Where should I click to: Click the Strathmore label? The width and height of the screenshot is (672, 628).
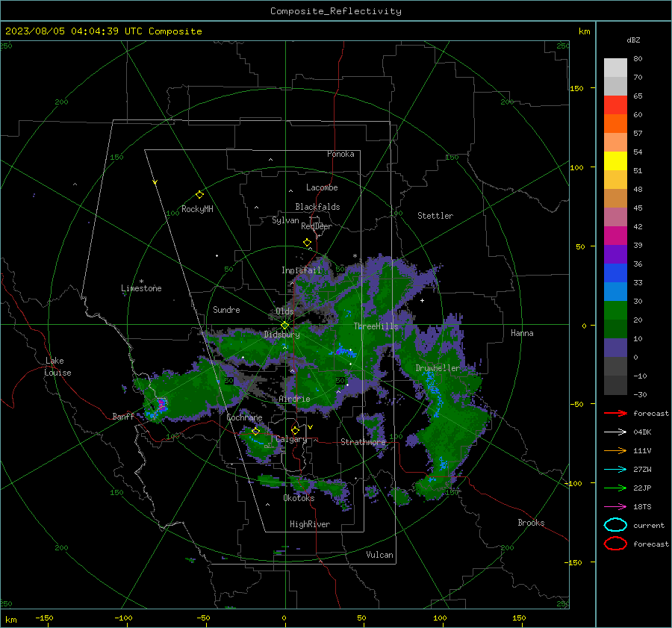pyautogui.click(x=363, y=442)
